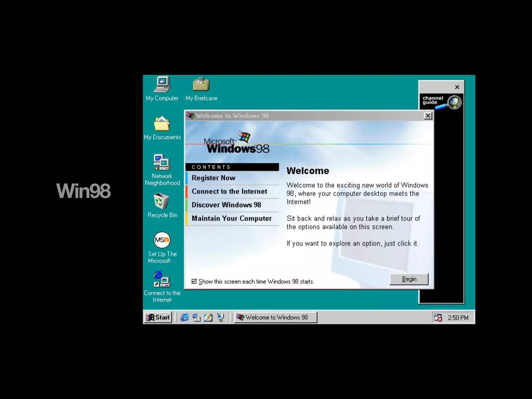Select Maintain Your Computer in Contents
The height and width of the screenshot is (399, 532).
(x=232, y=218)
